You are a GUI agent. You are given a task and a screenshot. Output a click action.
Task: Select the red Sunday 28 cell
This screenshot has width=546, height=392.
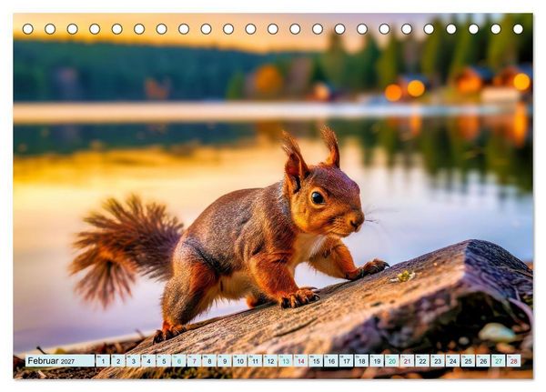[x=513, y=361]
